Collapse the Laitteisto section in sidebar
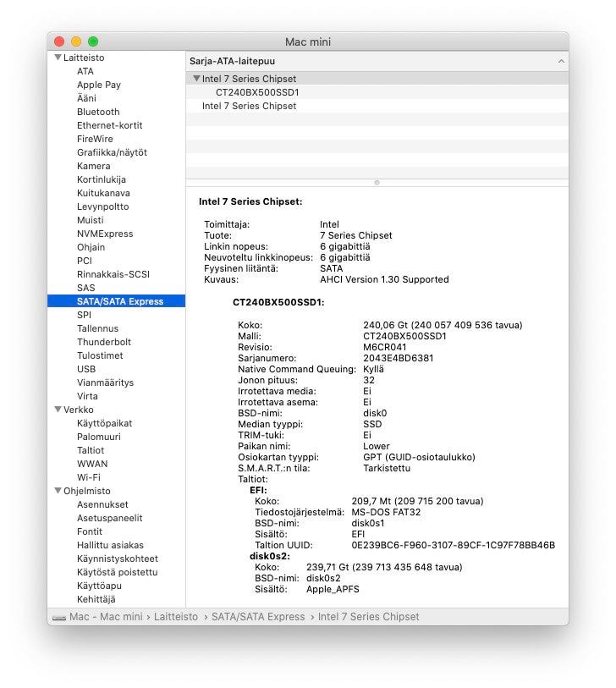Viewport: 616px width, 688px height. click(58, 58)
